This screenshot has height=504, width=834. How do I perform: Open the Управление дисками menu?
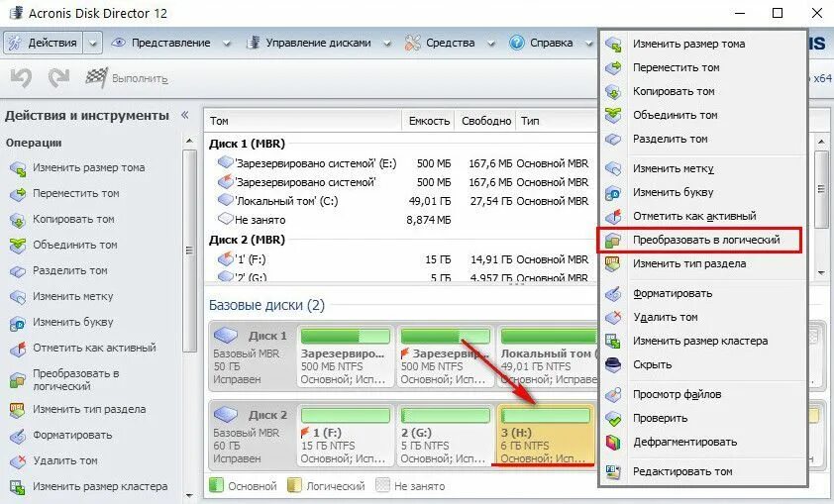pyautogui.click(x=318, y=43)
